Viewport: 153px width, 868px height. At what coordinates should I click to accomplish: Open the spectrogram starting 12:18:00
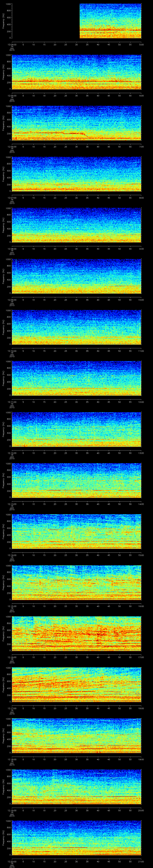coord(77,736)
